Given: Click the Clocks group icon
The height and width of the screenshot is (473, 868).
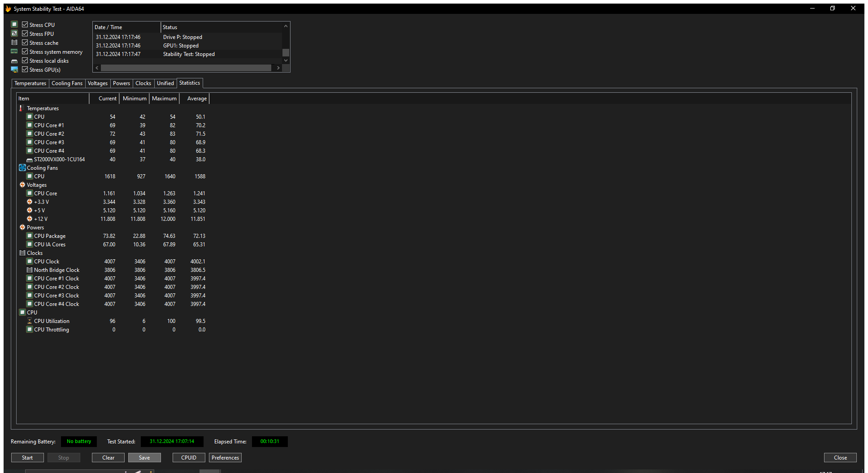Looking at the screenshot, I should (x=22, y=253).
